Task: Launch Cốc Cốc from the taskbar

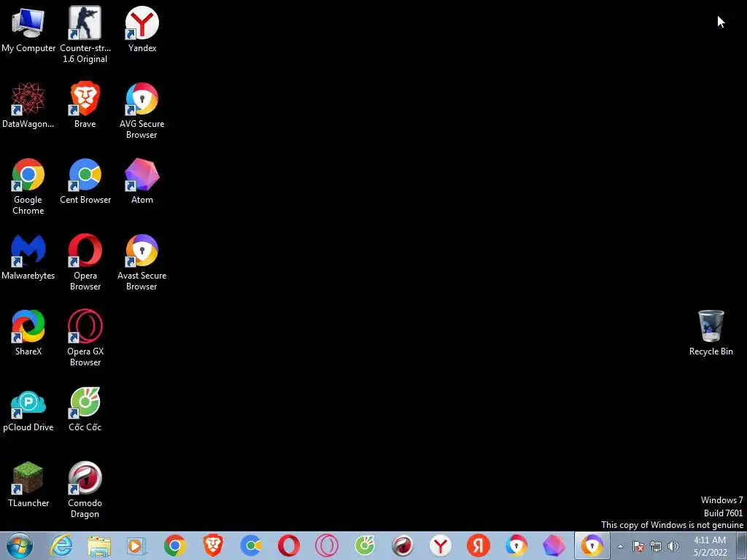Action: coord(365,545)
